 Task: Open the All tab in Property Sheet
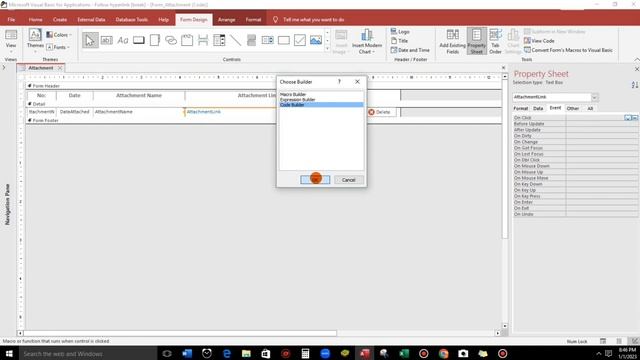[x=590, y=109]
